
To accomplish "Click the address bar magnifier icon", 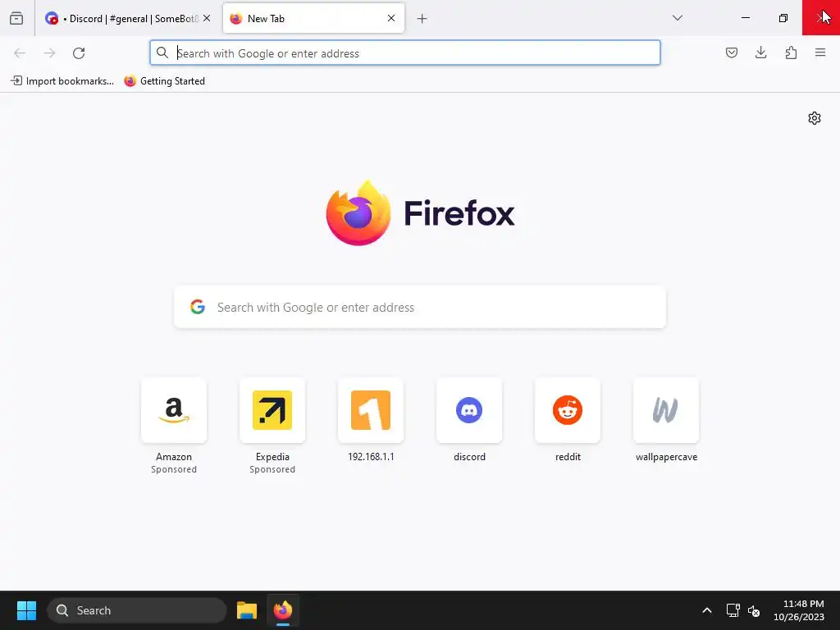I will click(162, 52).
